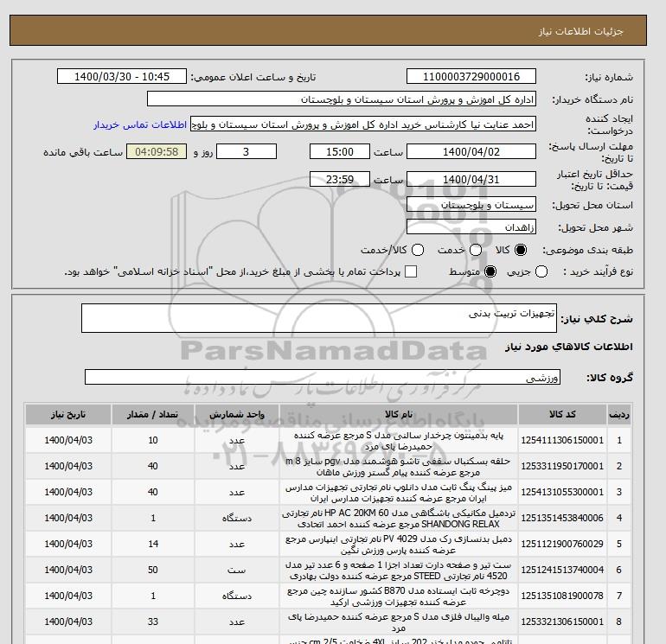This screenshot has height=644, width=666.
Task: Select product code 1251121900760029
Action: point(562,544)
